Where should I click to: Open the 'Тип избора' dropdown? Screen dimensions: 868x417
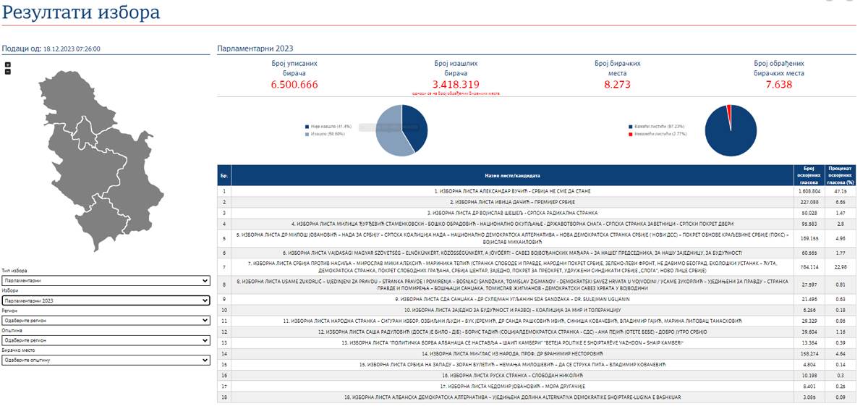[106, 280]
